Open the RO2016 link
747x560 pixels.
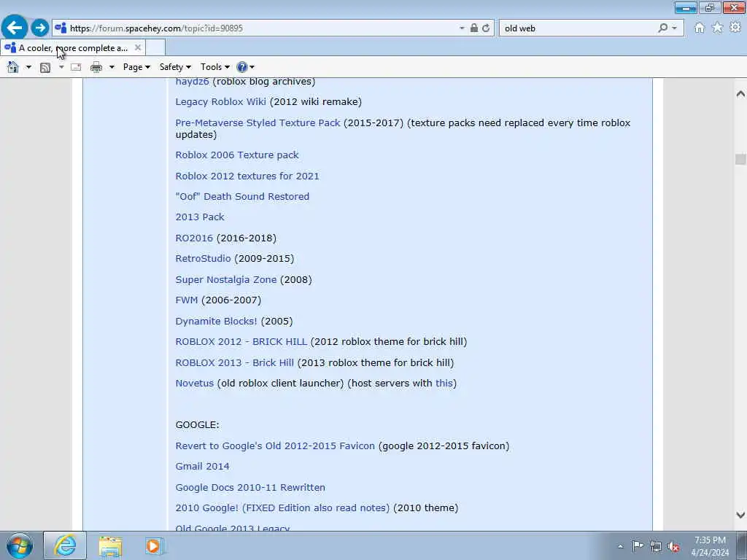194,238
